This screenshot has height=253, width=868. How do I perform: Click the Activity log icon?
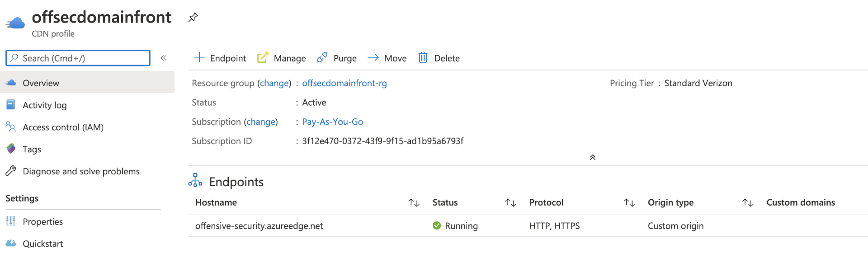coord(11,105)
